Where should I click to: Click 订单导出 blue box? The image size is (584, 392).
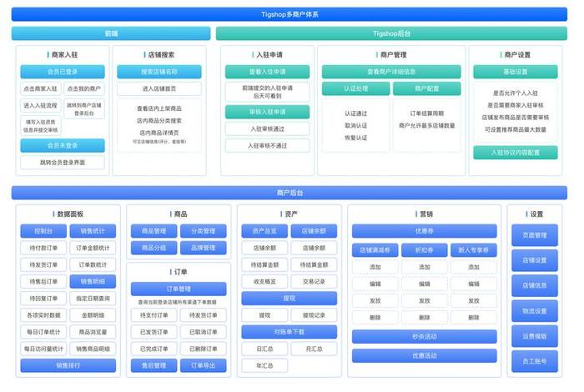click(204, 365)
